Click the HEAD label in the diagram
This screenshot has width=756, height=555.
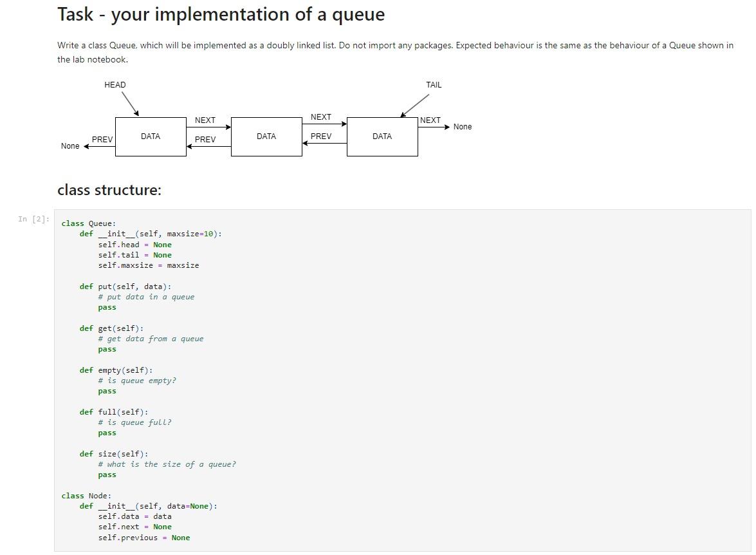[x=115, y=84]
